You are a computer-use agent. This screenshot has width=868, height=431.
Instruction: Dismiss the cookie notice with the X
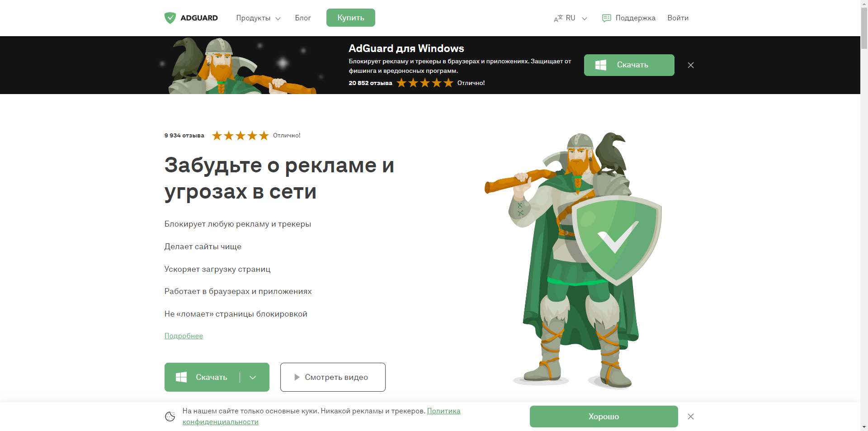[691, 417]
